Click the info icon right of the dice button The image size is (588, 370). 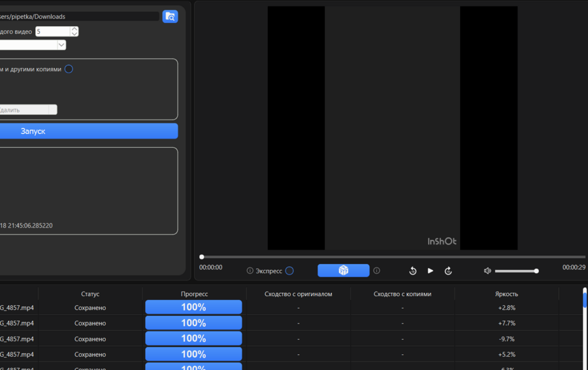[376, 271]
